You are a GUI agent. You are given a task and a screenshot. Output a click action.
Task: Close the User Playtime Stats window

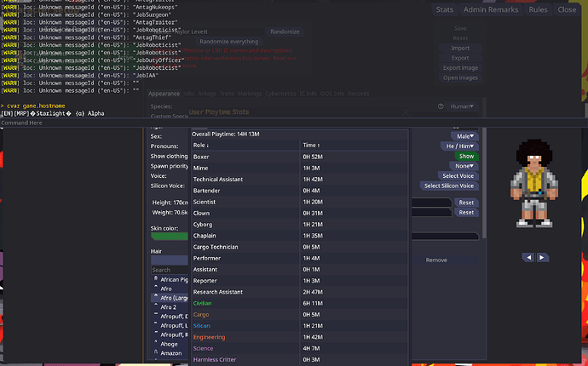click(405, 112)
